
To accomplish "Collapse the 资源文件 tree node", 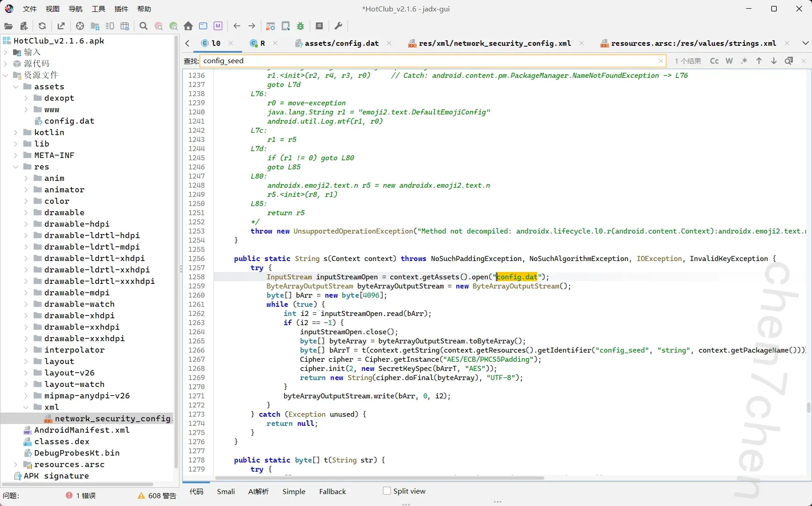I will point(5,75).
